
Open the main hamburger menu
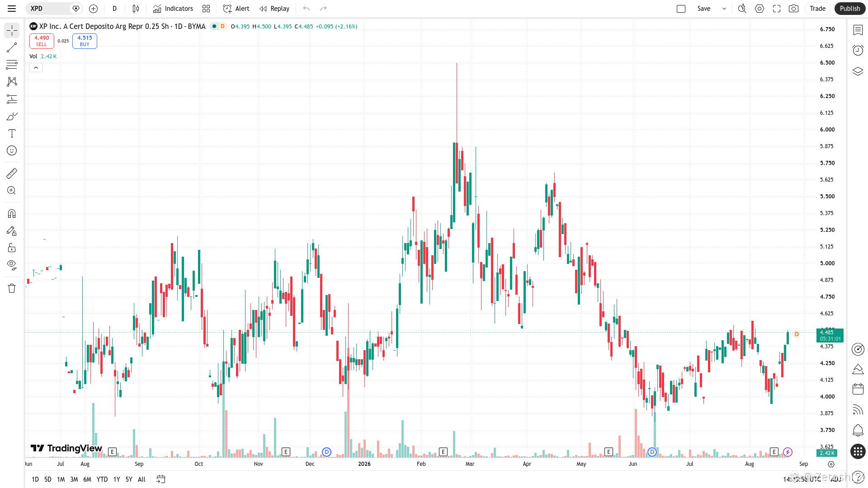point(12,9)
